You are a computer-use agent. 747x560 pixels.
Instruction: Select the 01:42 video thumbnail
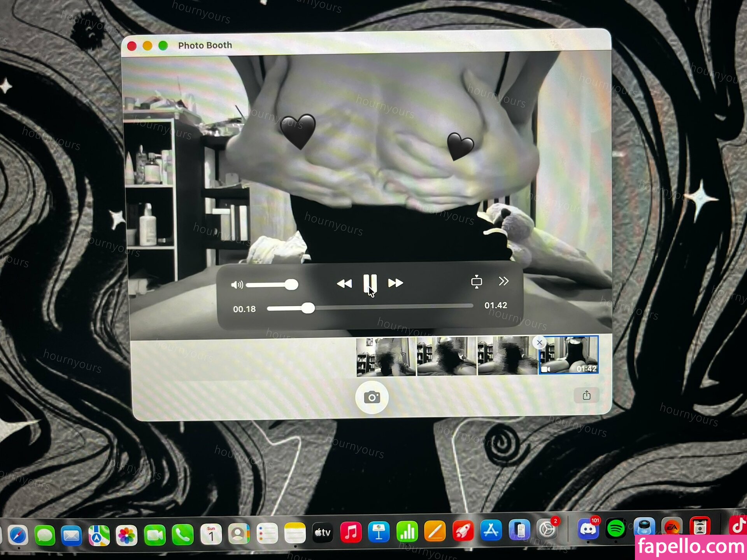click(568, 355)
